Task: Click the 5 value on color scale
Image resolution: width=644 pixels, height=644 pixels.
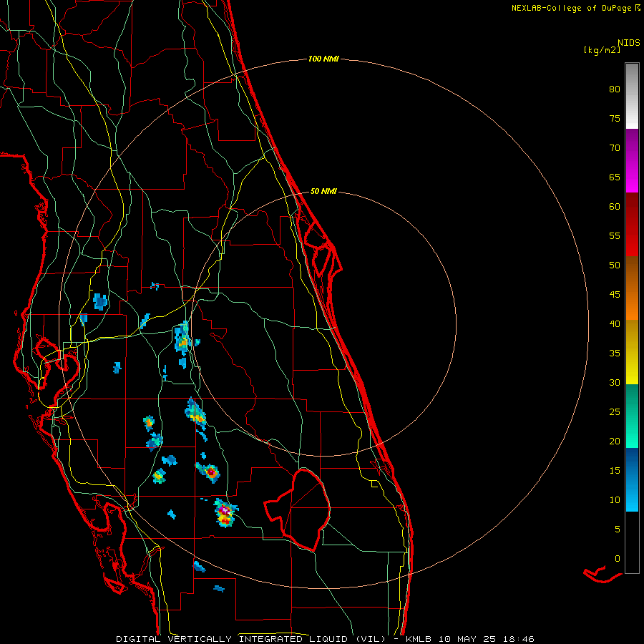Action: tap(618, 529)
